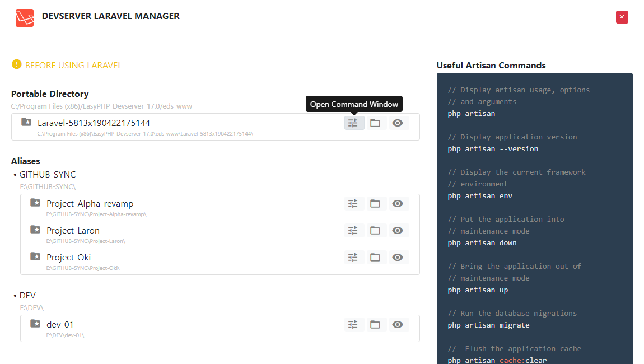The height and width of the screenshot is (364, 644).
Task: Toggle visibility eye for dev-01
Action: point(398,324)
